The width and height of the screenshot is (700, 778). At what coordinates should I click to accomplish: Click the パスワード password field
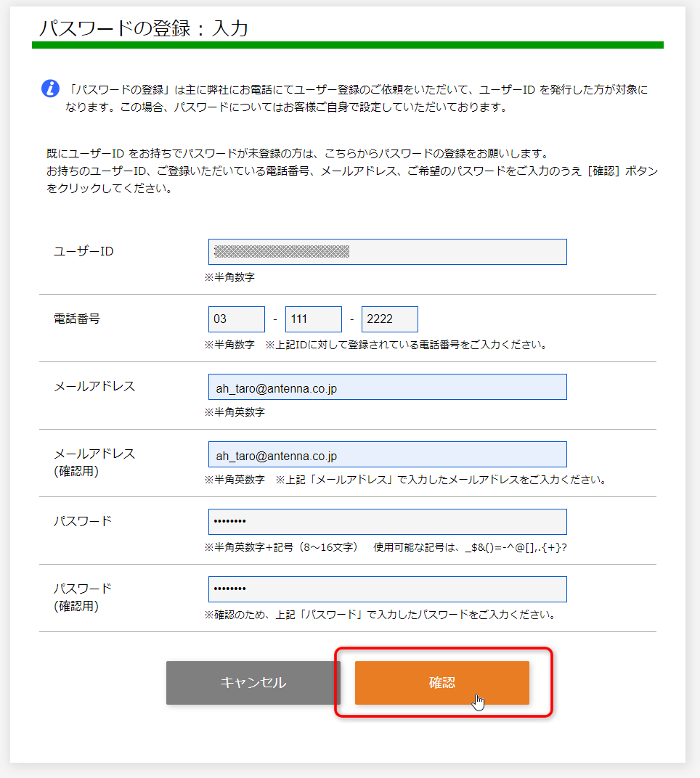[x=387, y=521]
